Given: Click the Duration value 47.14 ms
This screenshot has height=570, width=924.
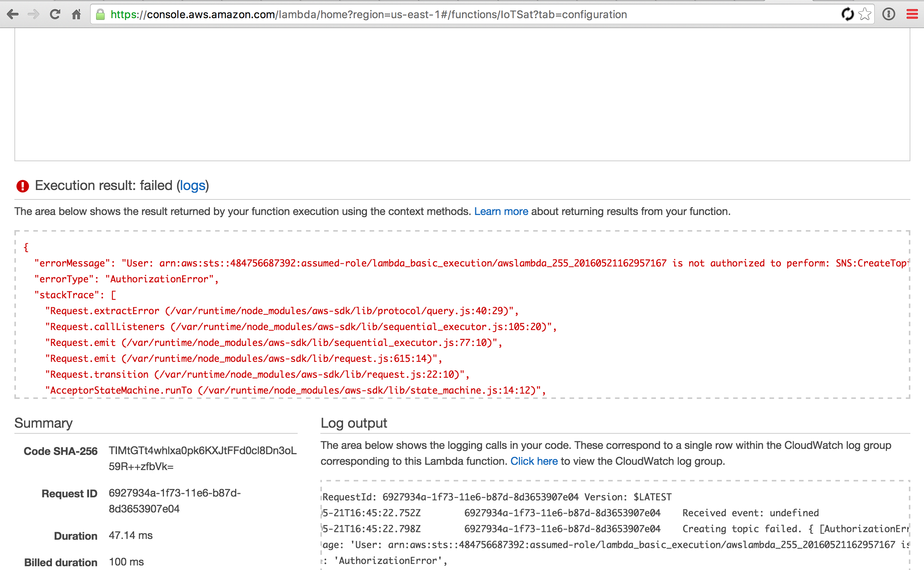Looking at the screenshot, I should tap(131, 535).
